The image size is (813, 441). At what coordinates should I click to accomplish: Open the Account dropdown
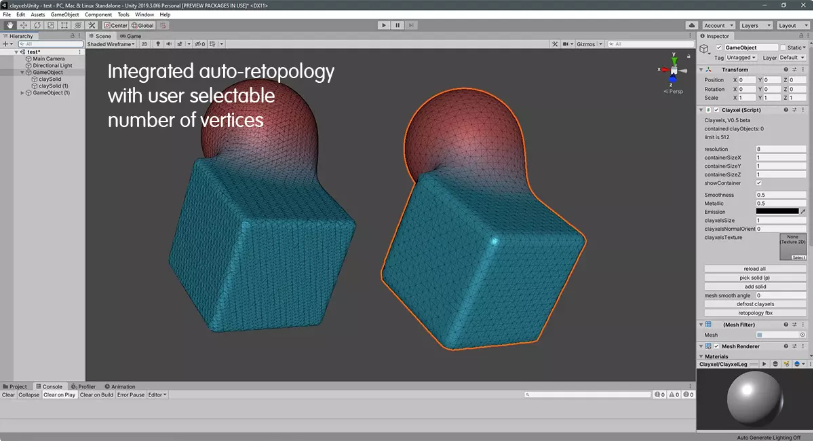pos(718,25)
